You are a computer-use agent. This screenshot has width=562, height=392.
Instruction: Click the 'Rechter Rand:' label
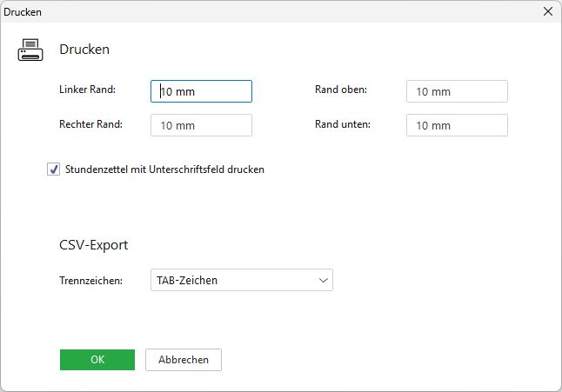pyautogui.click(x=90, y=123)
